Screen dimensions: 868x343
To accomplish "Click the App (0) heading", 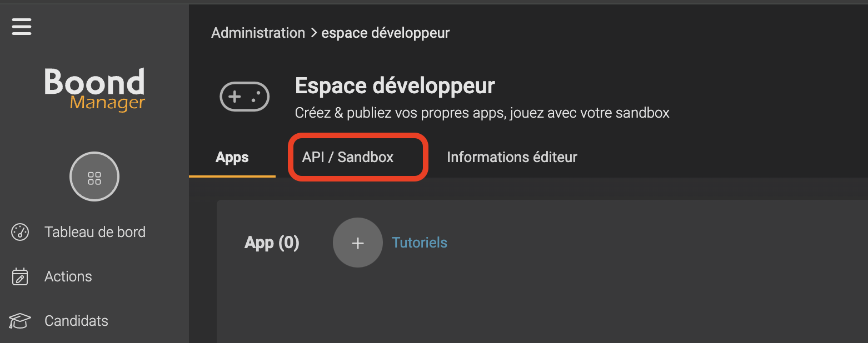I will [272, 243].
